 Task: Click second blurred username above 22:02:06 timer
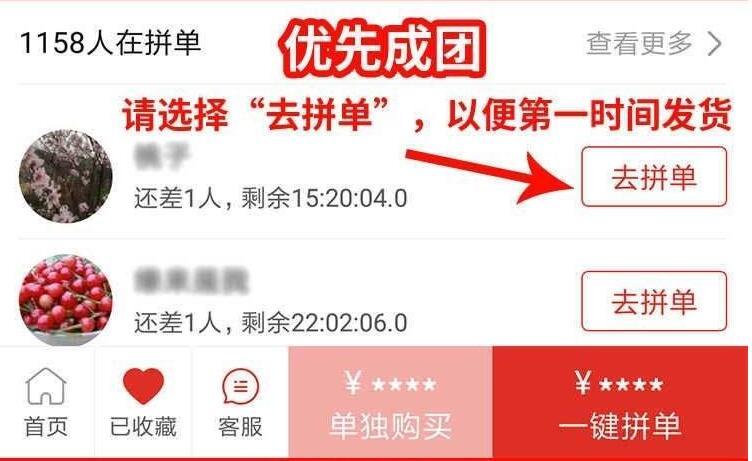tap(192, 281)
